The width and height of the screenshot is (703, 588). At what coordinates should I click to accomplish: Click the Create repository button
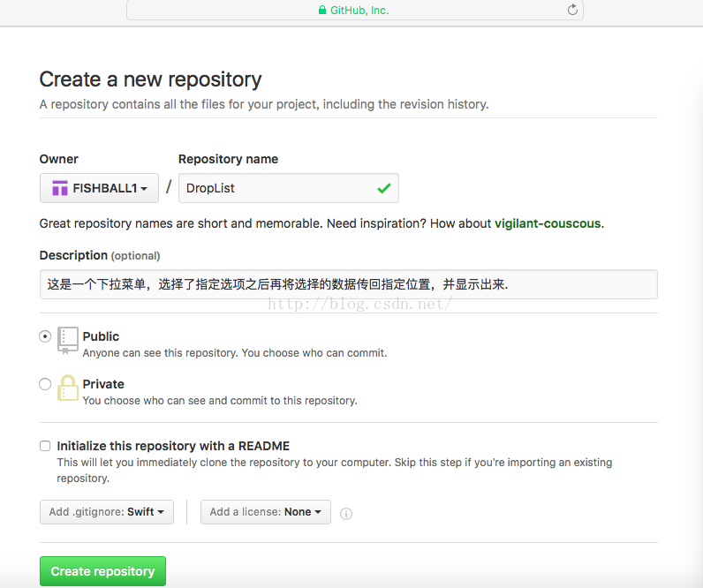[102, 571]
